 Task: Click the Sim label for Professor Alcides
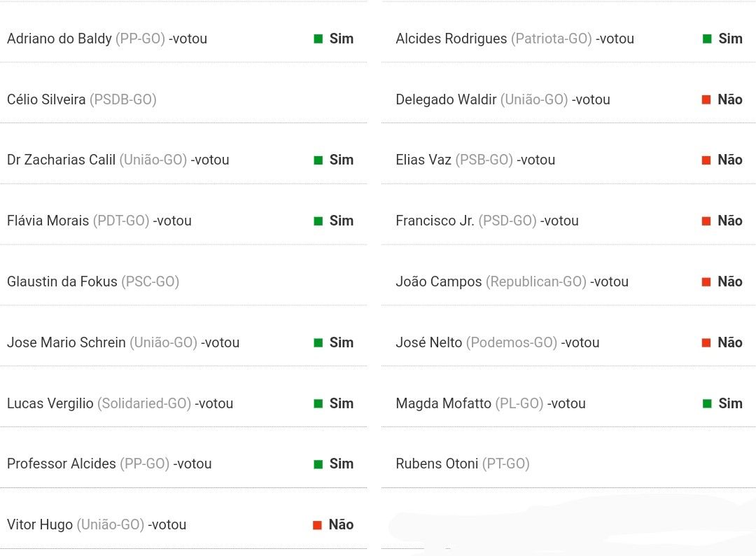[342, 464]
